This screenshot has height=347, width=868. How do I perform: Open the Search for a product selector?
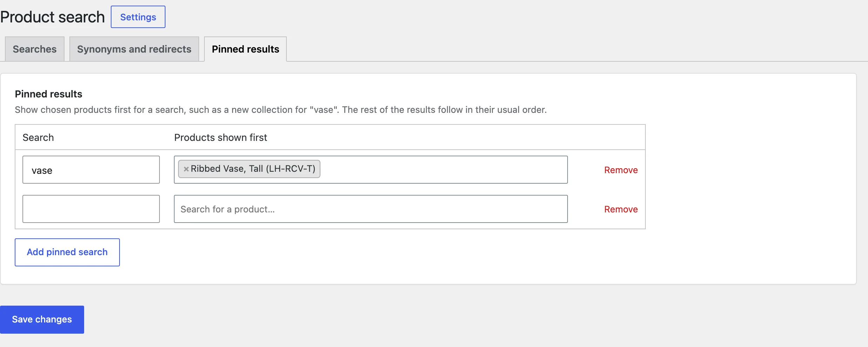[x=371, y=209]
